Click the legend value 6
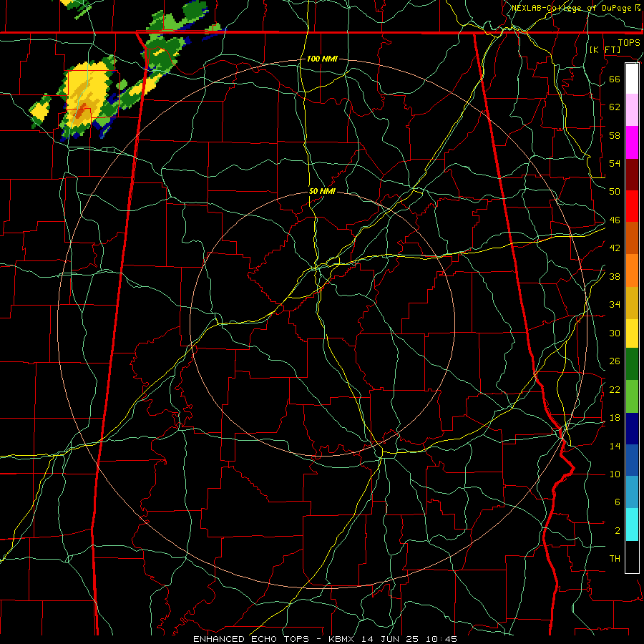 (618, 502)
